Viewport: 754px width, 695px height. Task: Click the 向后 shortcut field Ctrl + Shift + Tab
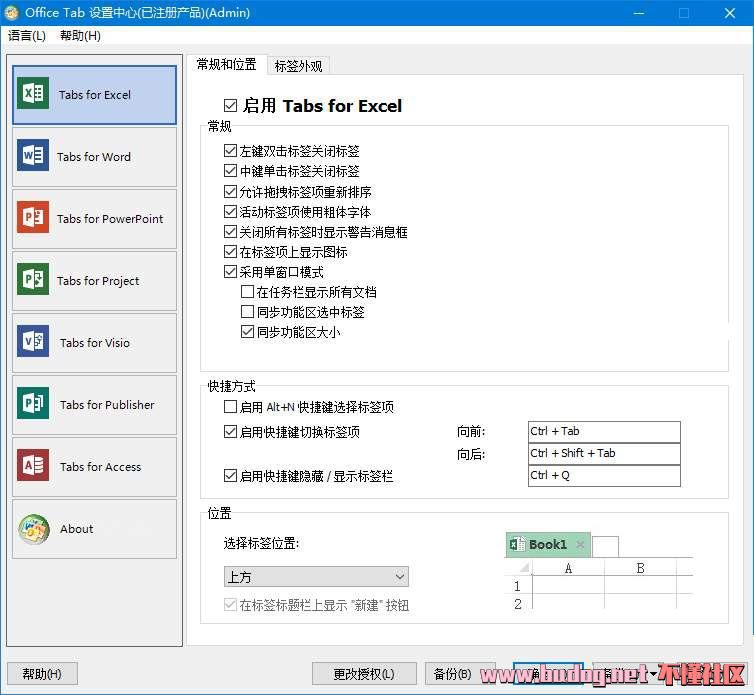click(604, 454)
